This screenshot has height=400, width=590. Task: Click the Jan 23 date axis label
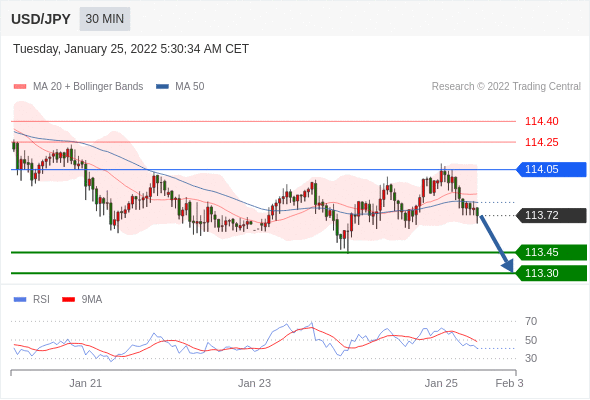(254, 383)
